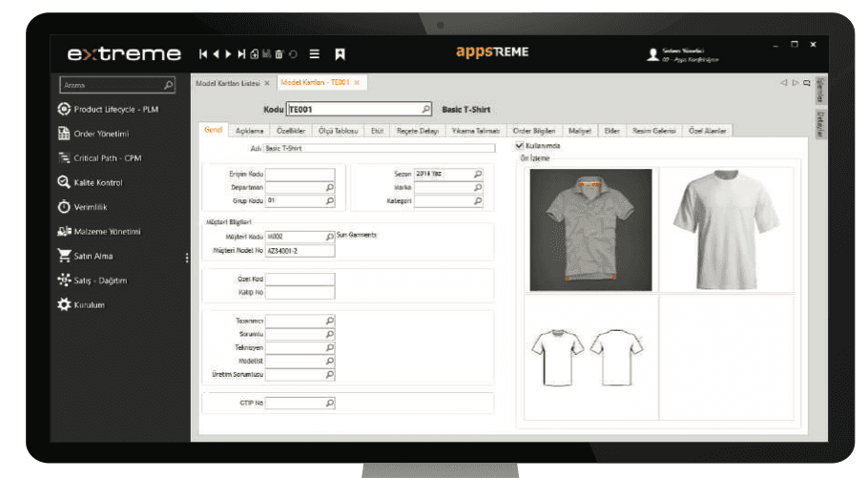Screen dimensions: 868x478
Task: Click search magnifier in Arama box
Action: click(168, 85)
